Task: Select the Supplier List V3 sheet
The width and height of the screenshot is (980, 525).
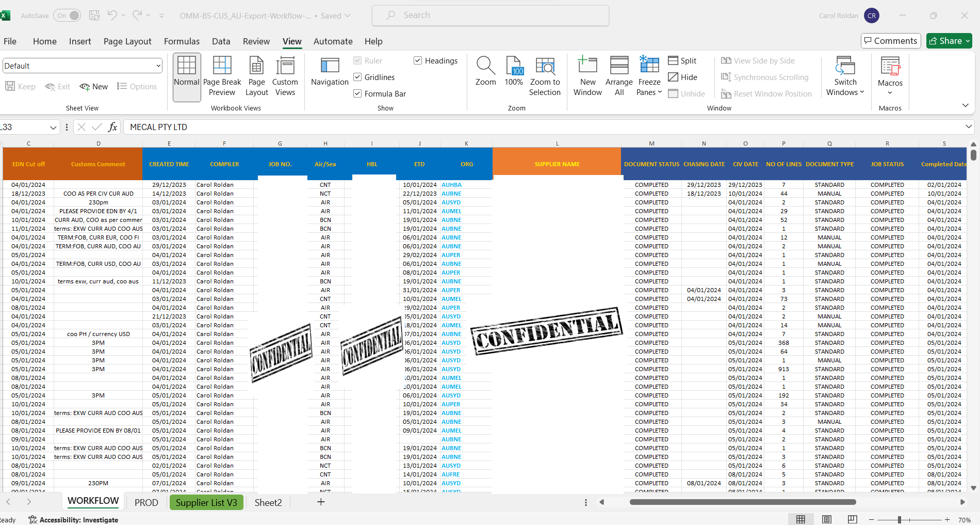Action: (206, 502)
